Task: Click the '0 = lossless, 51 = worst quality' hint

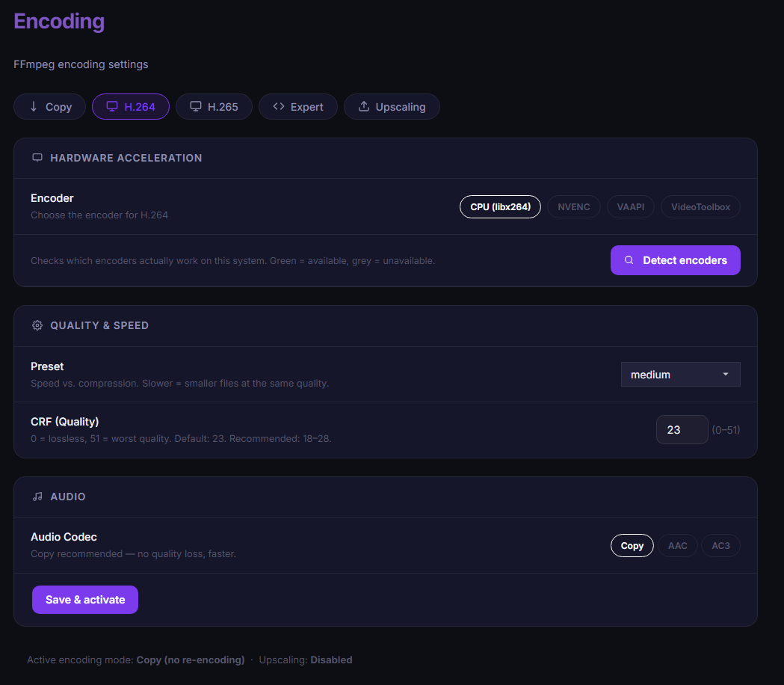Action: tap(181, 439)
